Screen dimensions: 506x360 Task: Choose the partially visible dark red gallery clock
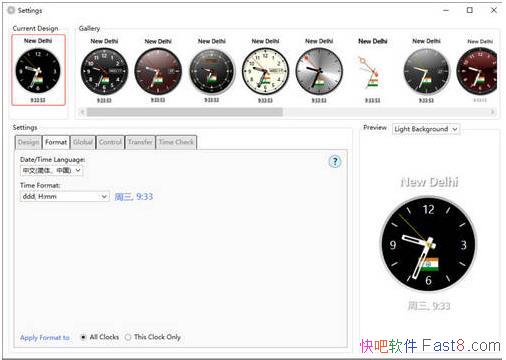(477, 71)
